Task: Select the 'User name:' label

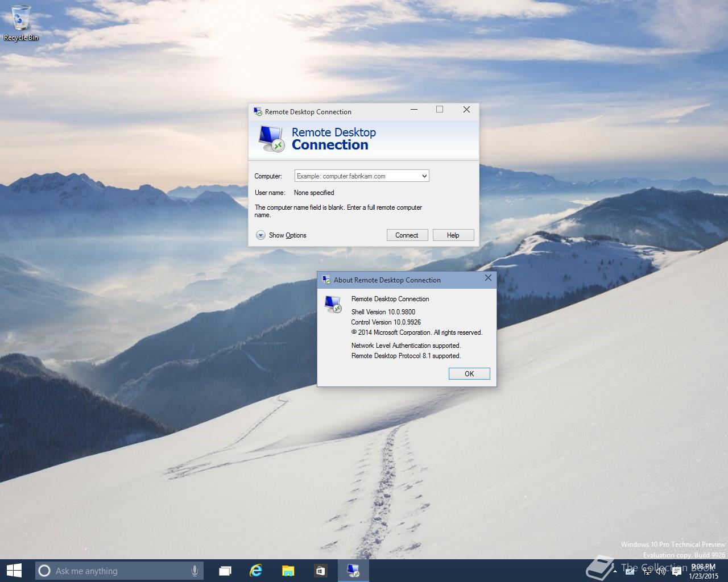Action: click(x=270, y=193)
